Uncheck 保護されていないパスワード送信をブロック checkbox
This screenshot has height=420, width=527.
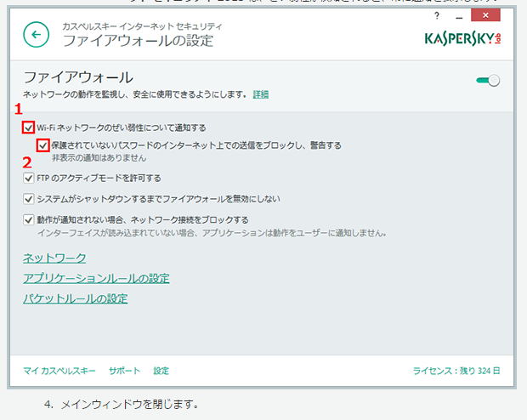[x=43, y=145]
